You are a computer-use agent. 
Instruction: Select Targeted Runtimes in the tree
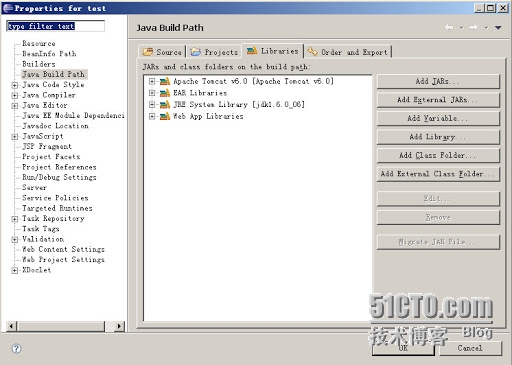pos(57,208)
